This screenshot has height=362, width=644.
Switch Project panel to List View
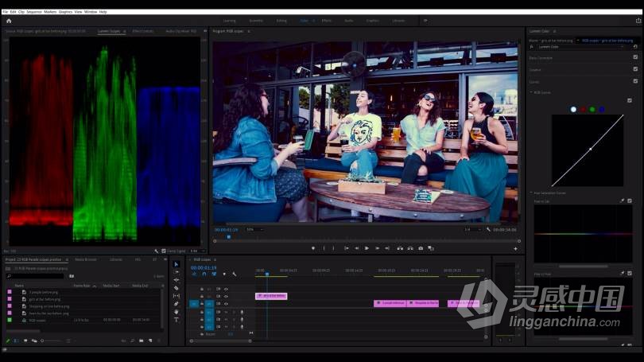point(16,341)
